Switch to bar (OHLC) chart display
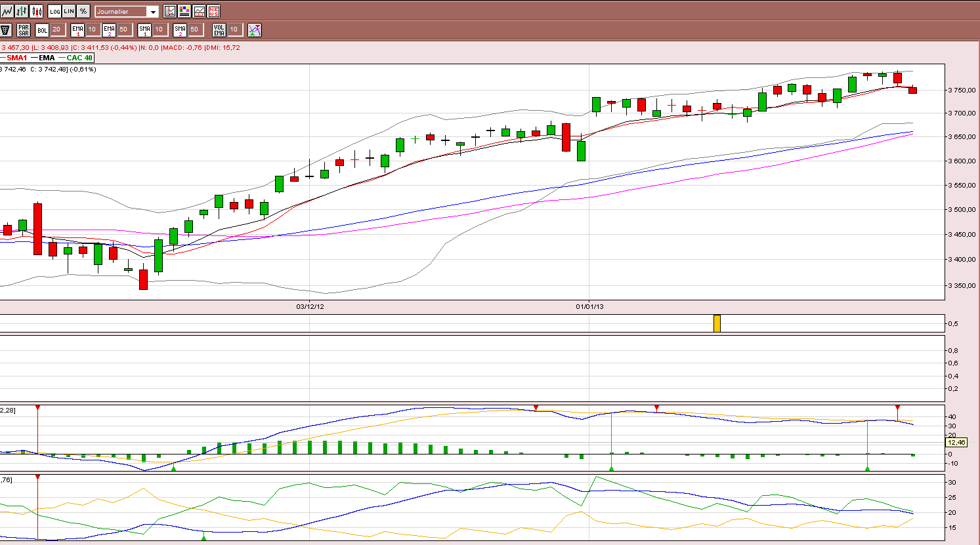 point(22,11)
